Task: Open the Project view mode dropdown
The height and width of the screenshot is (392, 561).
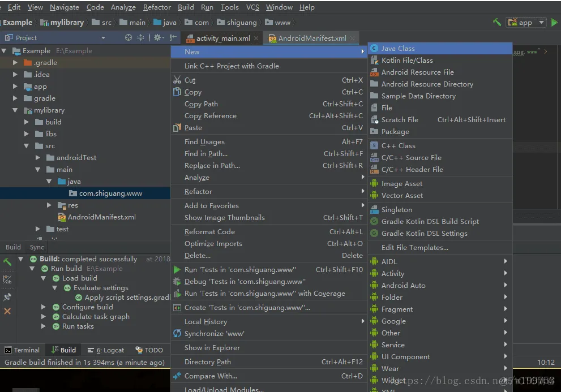Action: [103, 38]
